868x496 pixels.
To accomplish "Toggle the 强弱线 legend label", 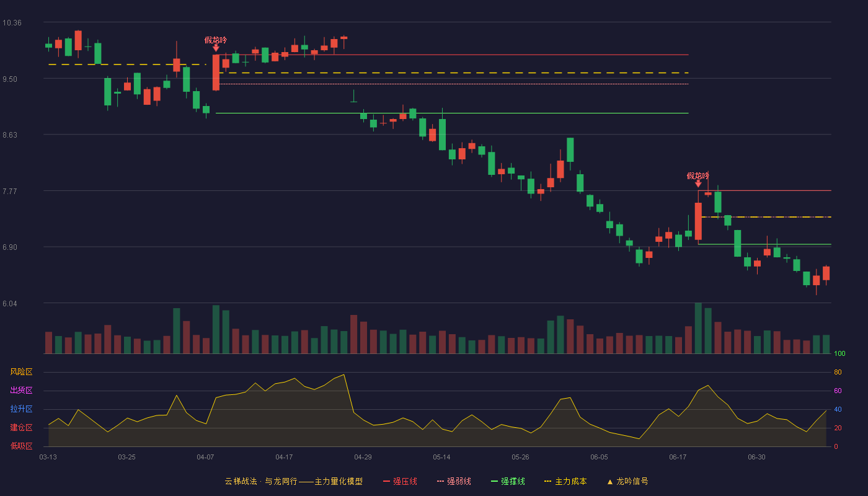I will tap(459, 481).
